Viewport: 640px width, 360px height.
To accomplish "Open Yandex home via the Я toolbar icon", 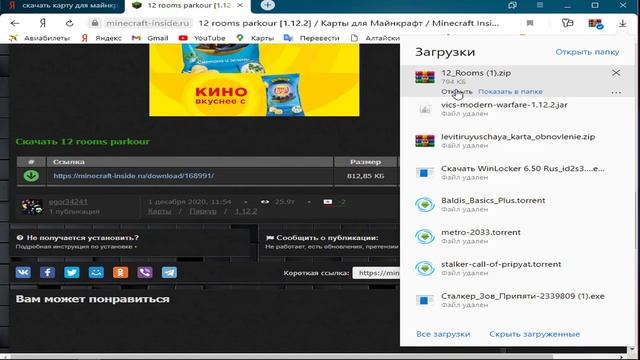I will click(x=42, y=23).
